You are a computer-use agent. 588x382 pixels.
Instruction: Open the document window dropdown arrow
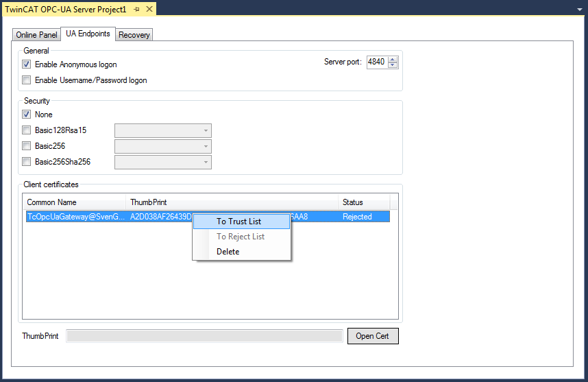click(580, 10)
